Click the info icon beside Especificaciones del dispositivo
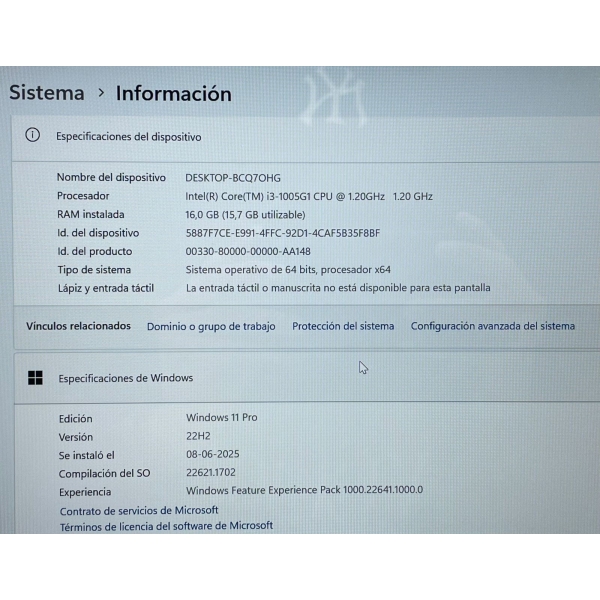 [x=33, y=135]
